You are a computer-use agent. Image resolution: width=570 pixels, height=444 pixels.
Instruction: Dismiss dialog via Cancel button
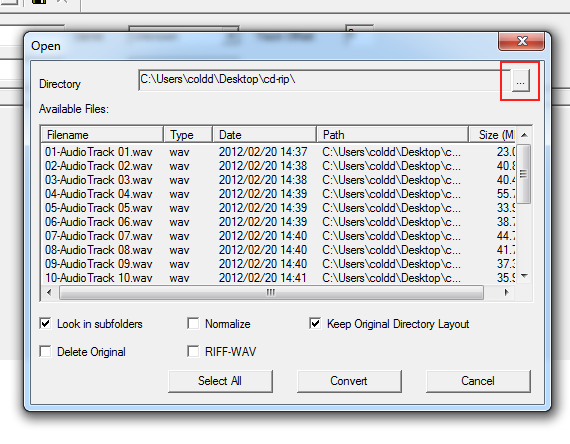point(478,381)
